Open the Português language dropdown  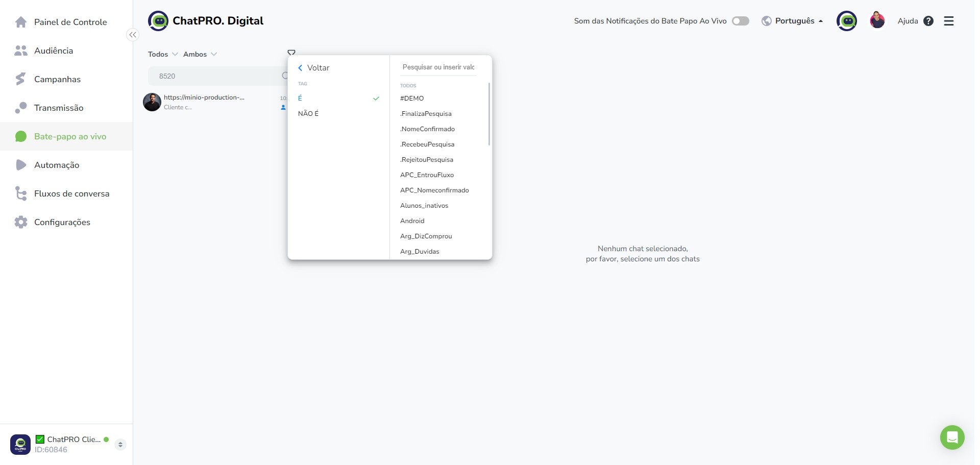[x=799, y=21]
